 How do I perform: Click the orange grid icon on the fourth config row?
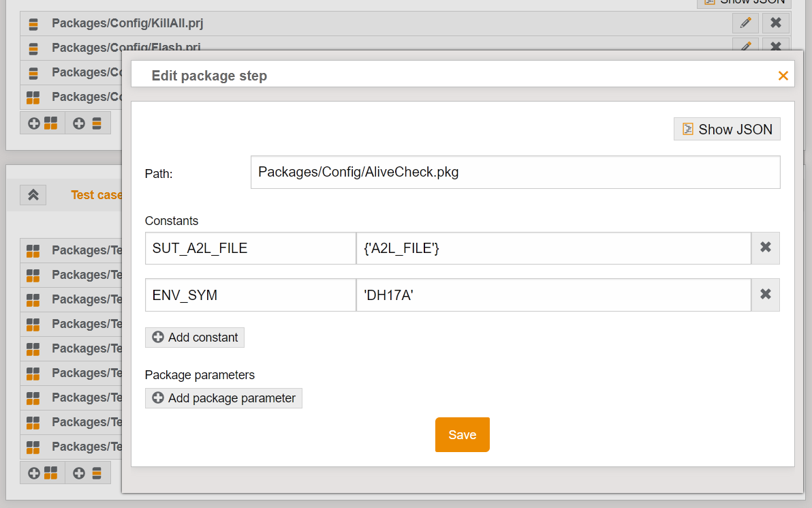click(33, 97)
